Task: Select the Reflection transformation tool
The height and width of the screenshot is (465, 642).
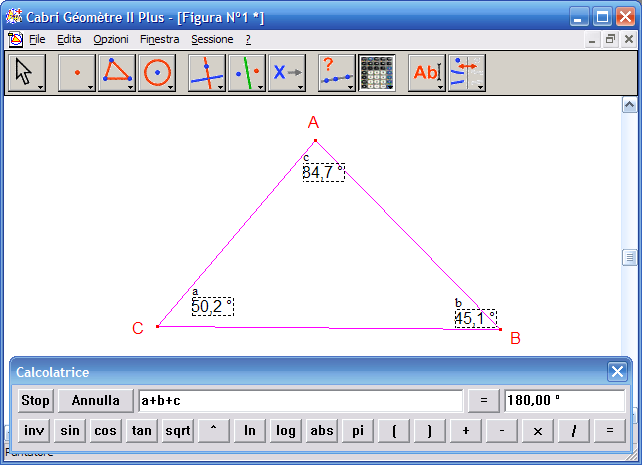Action: 247,73
